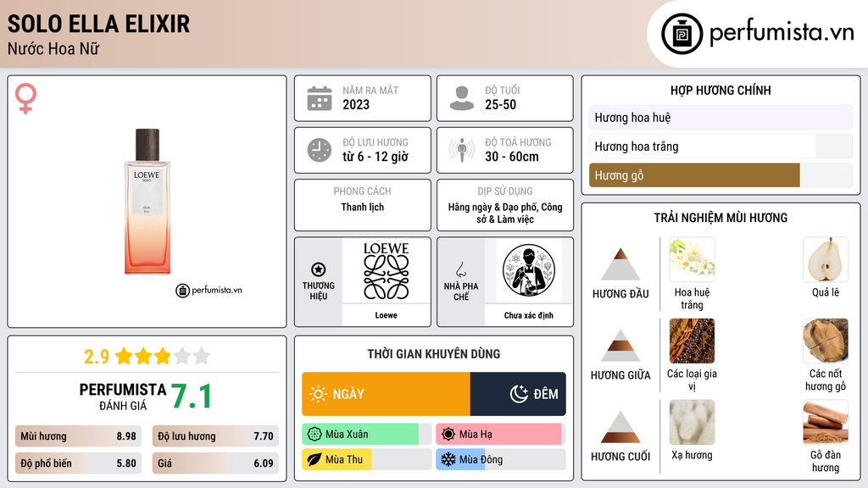
Task: Click the Loewe brand name label
Action: [386, 315]
